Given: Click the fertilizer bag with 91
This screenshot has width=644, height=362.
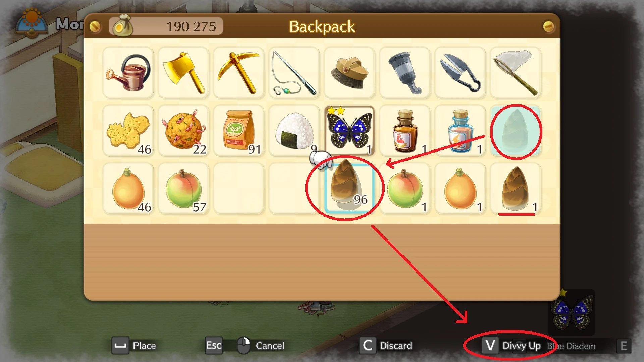Looking at the screenshot, I should pyautogui.click(x=239, y=131).
